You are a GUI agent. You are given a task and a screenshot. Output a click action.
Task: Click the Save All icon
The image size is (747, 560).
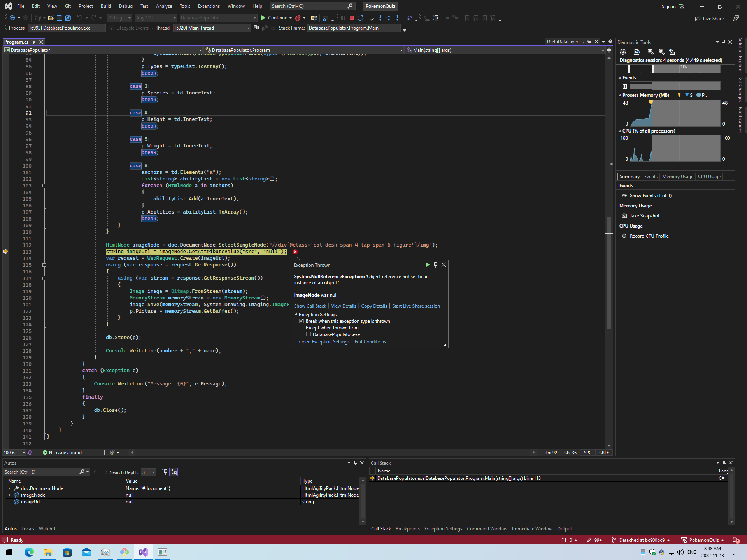(68, 18)
